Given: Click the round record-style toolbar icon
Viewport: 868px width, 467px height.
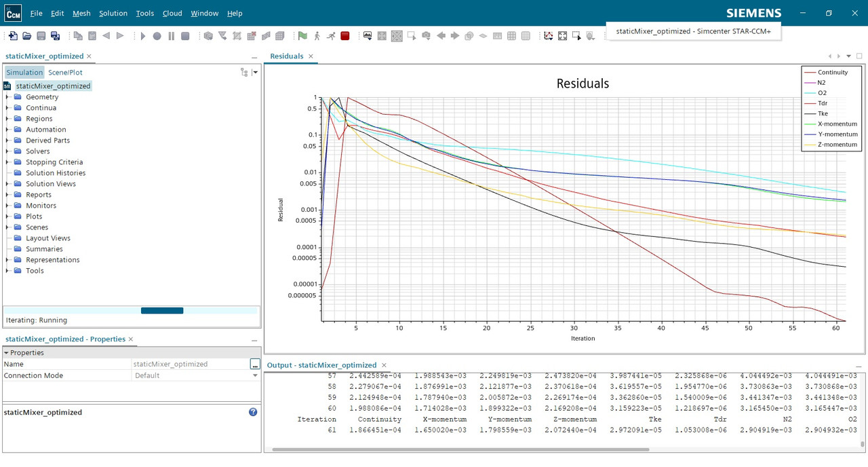Looking at the screenshot, I should (157, 36).
